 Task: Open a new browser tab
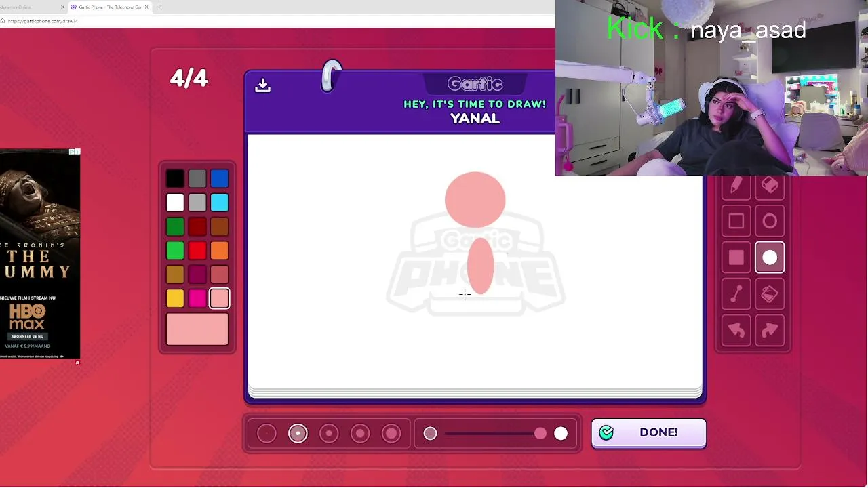pyautogui.click(x=159, y=7)
